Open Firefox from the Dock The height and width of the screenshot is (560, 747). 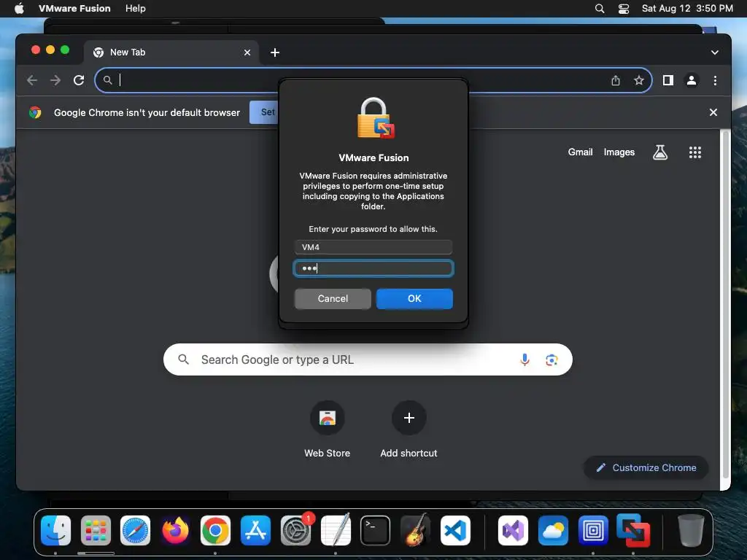(175, 531)
